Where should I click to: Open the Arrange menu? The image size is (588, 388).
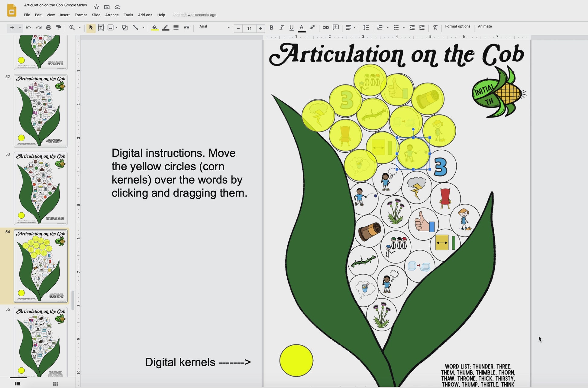[x=112, y=15]
